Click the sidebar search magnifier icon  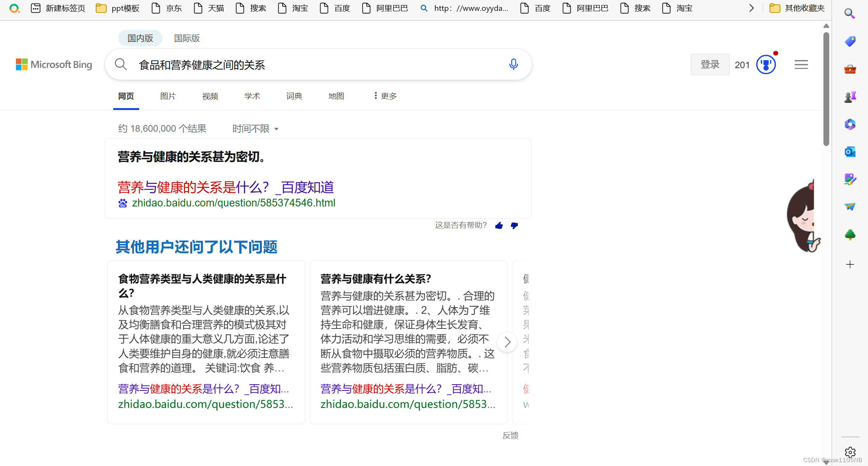(x=849, y=14)
